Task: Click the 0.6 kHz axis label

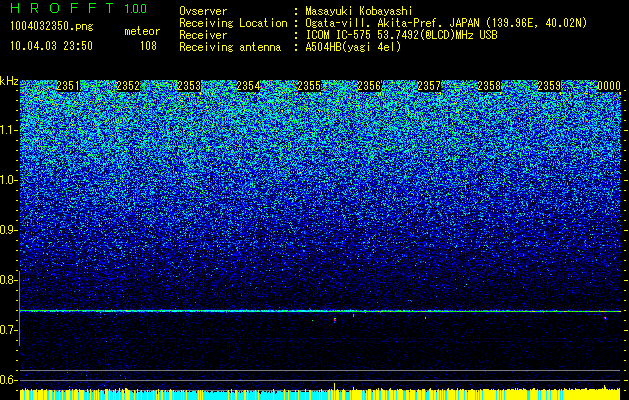Action: [8, 380]
